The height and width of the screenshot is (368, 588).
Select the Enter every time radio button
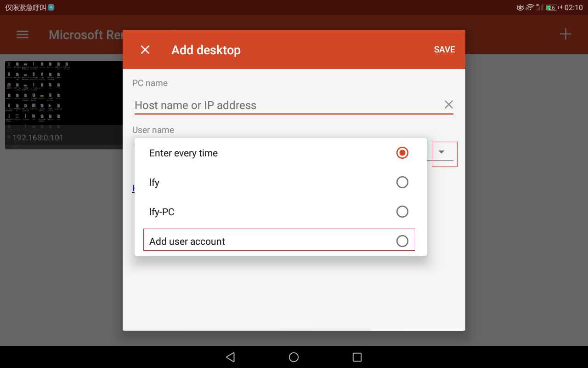[x=402, y=153]
